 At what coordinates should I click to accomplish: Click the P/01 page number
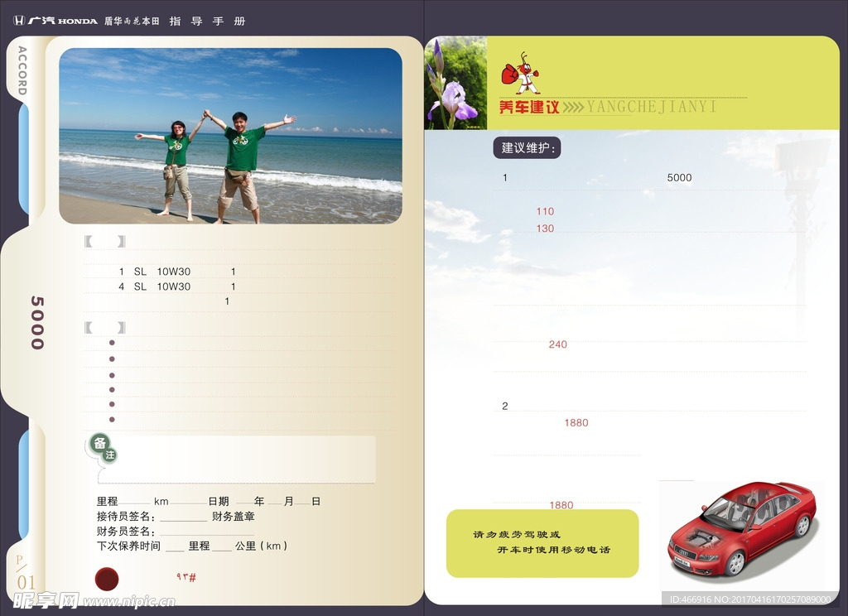(26, 573)
